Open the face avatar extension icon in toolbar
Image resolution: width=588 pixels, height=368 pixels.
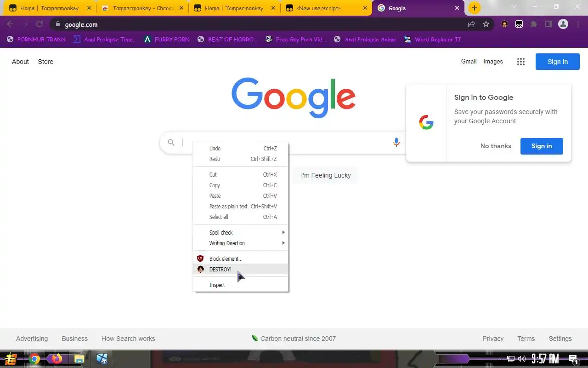(x=504, y=24)
